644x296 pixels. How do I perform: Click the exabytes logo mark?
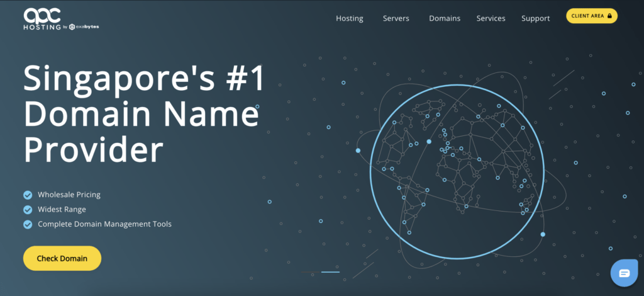click(x=72, y=27)
